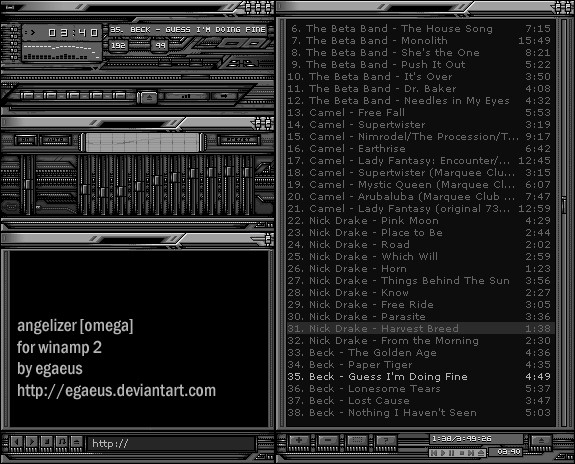Open the playlist List options button
Viewport: 575px width, 464px height.
coord(542,440)
